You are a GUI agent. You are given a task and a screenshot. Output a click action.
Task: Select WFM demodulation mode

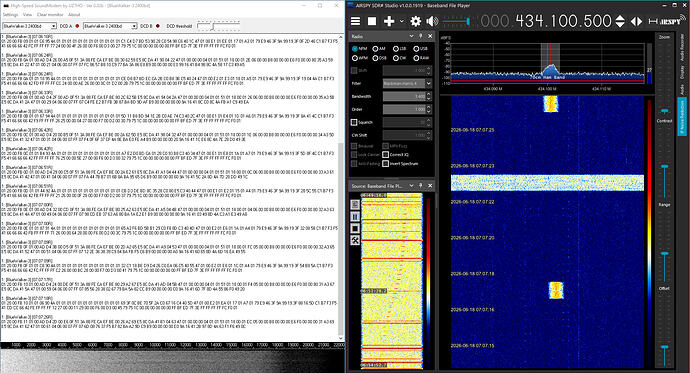click(x=360, y=58)
